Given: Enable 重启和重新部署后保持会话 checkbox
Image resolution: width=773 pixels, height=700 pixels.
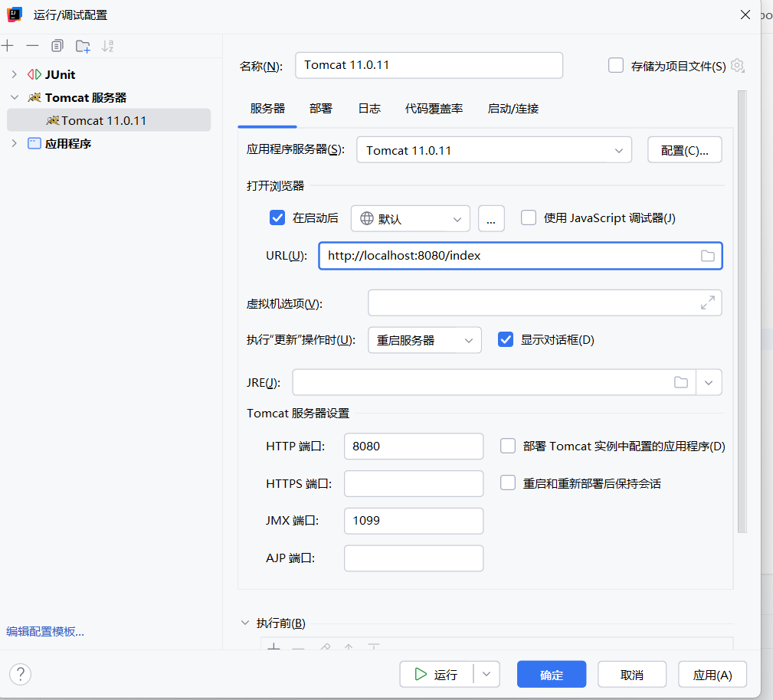Looking at the screenshot, I should 508,482.
